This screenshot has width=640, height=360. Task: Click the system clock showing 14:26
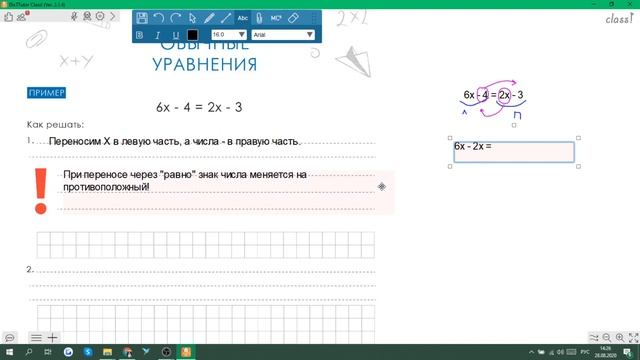(x=605, y=352)
